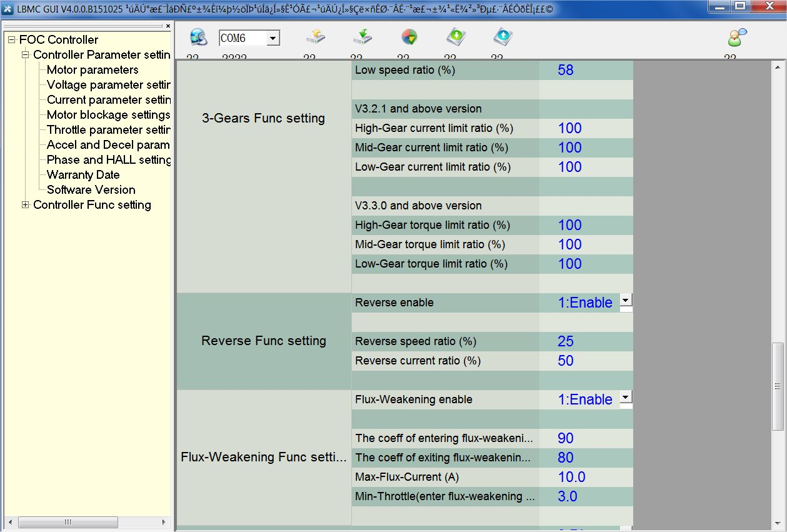Select Motor parameters in the tree

coord(93,70)
